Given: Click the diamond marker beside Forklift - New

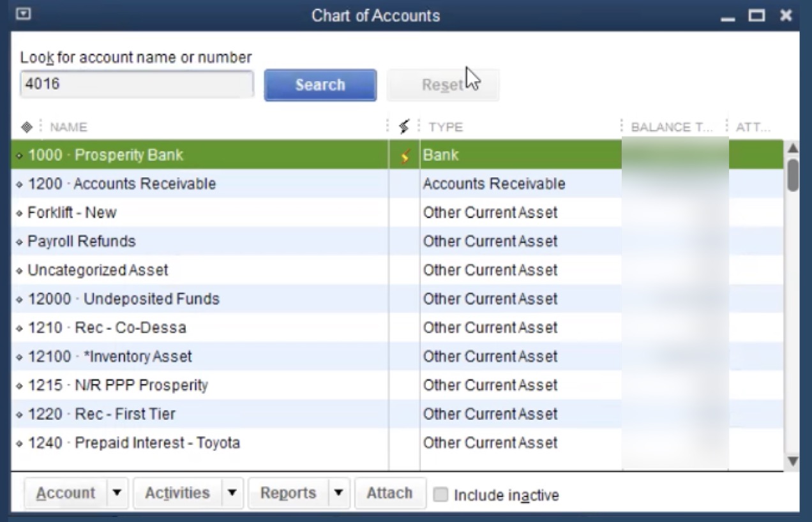Looking at the screenshot, I should [19, 213].
